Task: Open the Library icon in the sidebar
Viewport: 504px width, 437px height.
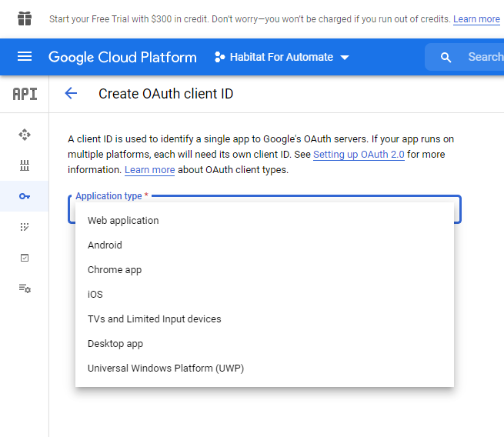Action: click(25, 165)
